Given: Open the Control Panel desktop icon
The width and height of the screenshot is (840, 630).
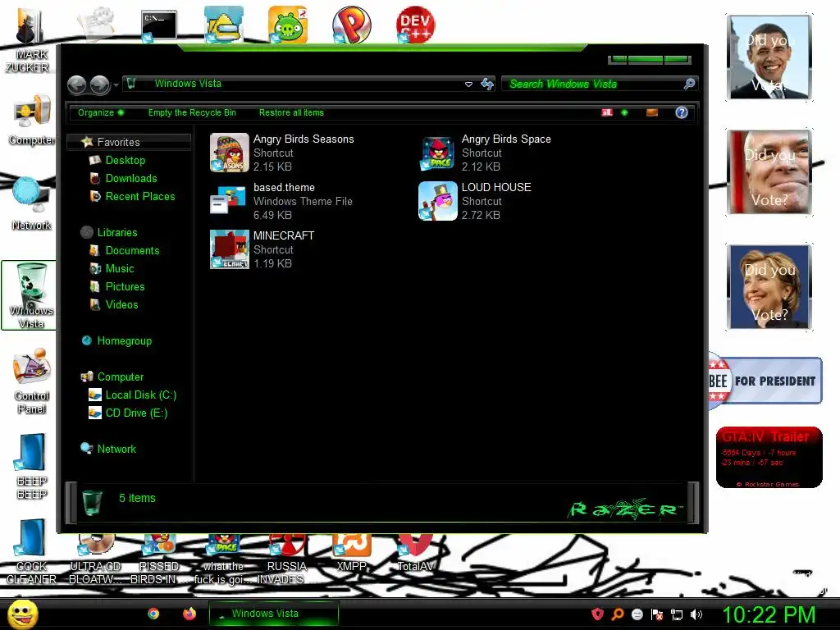Looking at the screenshot, I should coord(32,381).
